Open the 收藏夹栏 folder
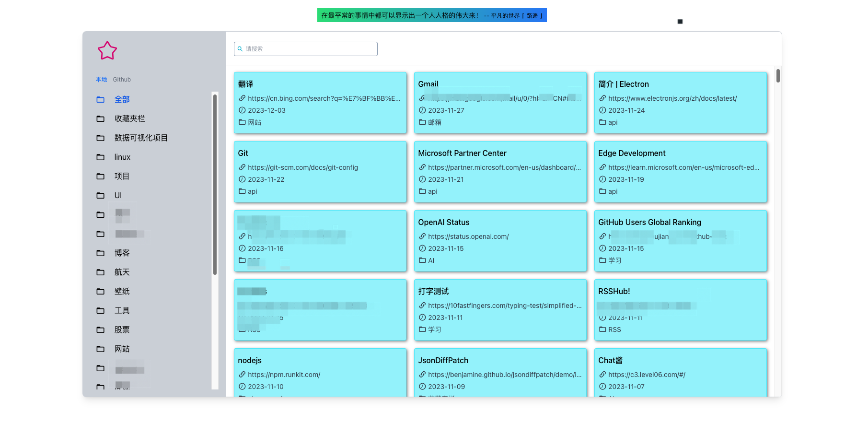Screen dimensions: 868x424 pyautogui.click(x=129, y=118)
